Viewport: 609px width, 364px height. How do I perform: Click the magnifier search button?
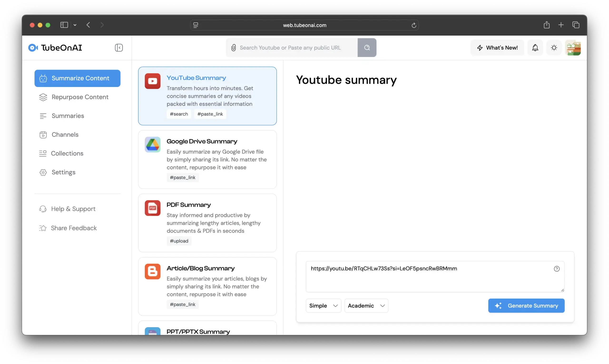[x=367, y=48]
